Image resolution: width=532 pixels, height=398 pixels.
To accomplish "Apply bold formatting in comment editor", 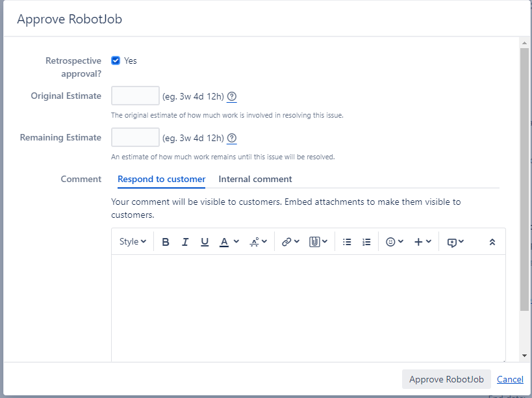I will [166, 242].
